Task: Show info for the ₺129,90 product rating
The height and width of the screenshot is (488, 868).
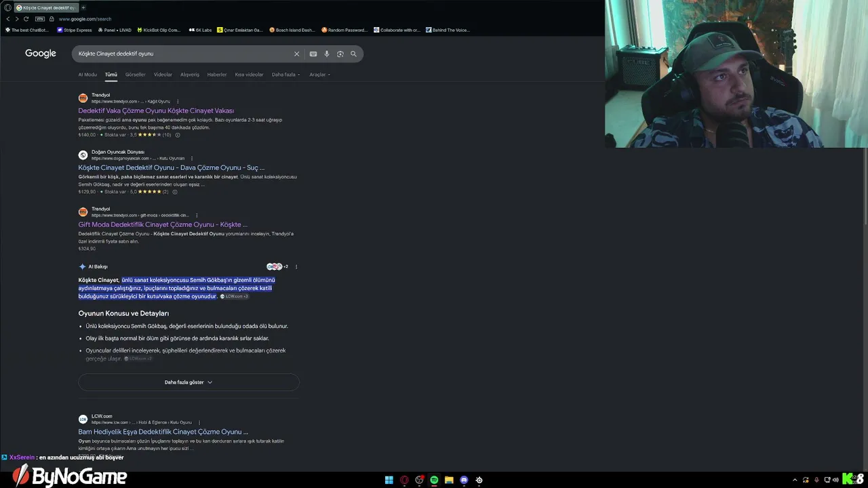Action: click(175, 192)
